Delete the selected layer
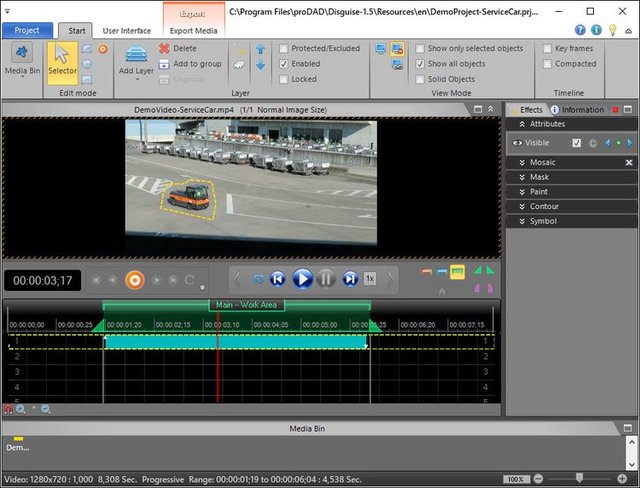Image resolution: width=640 pixels, height=488 pixels. tap(177, 48)
